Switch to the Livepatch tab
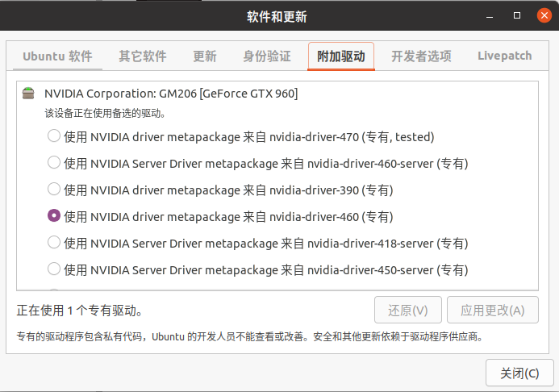 pos(504,56)
